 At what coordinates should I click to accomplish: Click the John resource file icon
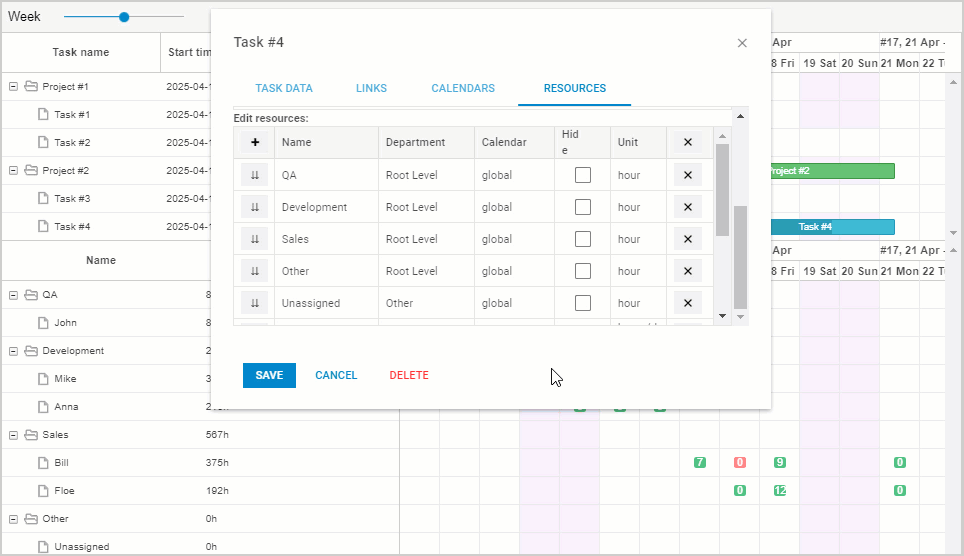coord(43,322)
